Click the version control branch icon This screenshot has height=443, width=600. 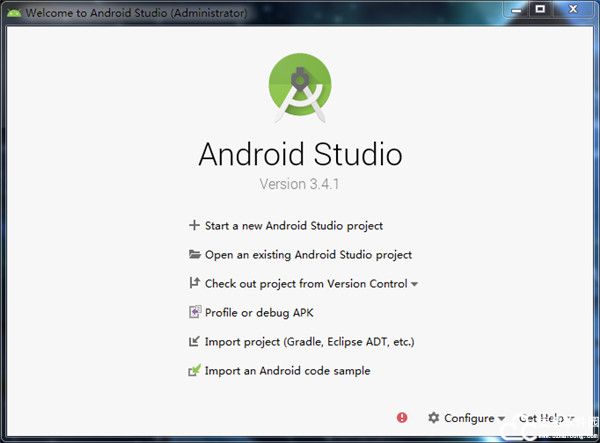(x=194, y=283)
